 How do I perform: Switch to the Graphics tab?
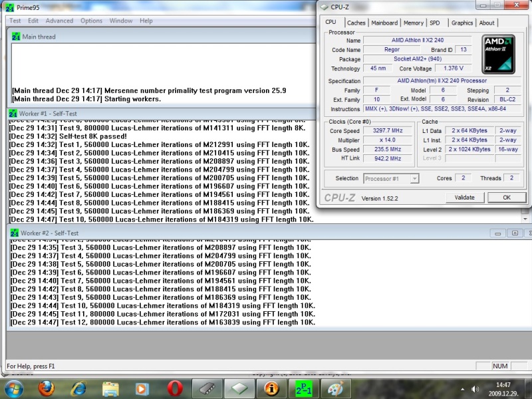[462, 23]
